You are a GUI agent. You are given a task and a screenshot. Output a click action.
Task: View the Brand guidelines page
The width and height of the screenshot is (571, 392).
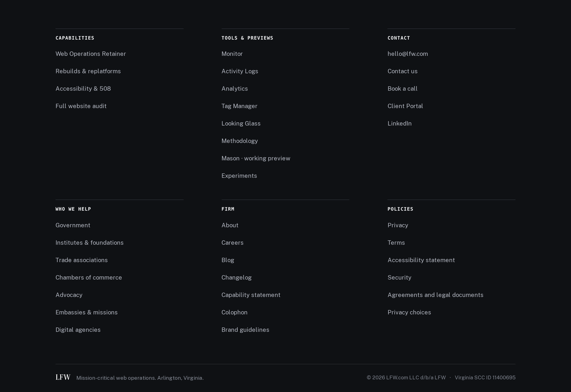[245, 330]
